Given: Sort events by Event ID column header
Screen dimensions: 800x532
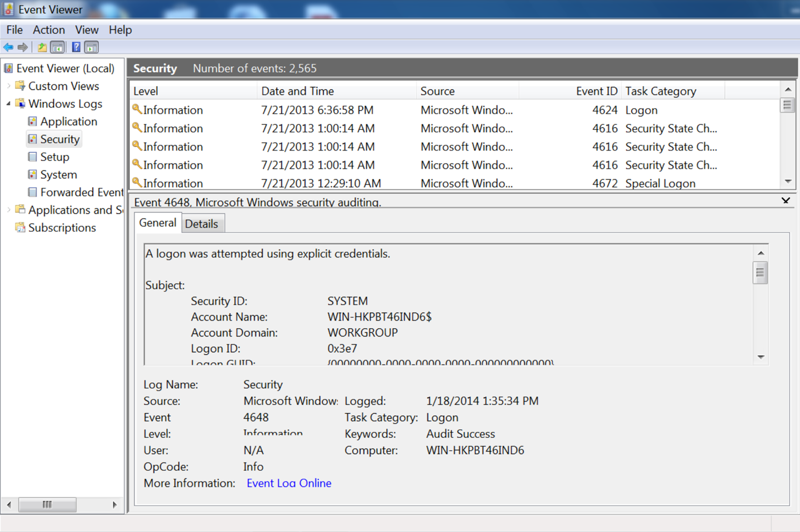Looking at the screenshot, I should point(596,91).
